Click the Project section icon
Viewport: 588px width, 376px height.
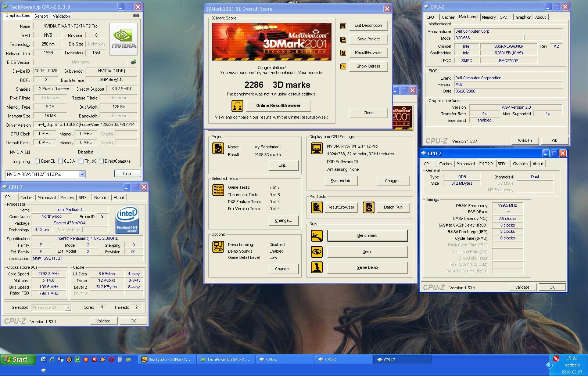point(218,148)
